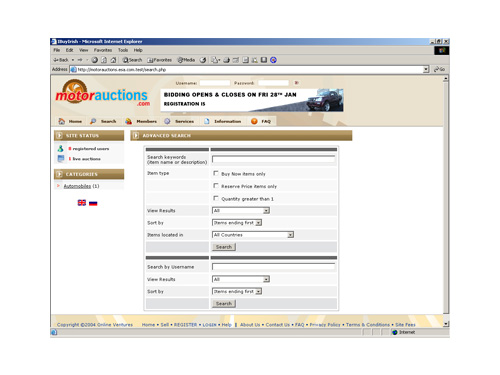
Task: Click the UK English flag icon
Action: tap(82, 203)
